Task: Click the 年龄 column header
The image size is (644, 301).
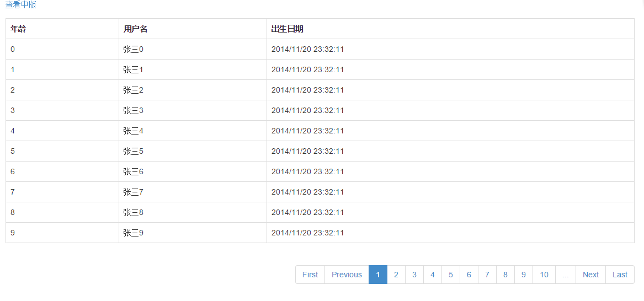Action: pos(18,29)
